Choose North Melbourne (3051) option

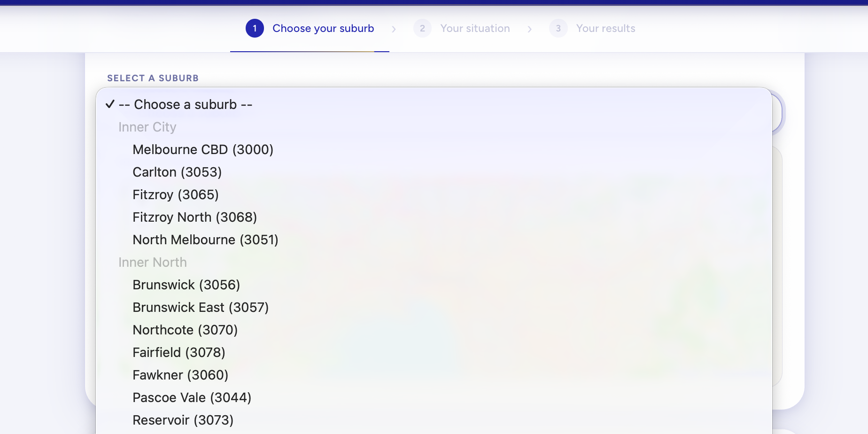coord(434,240)
